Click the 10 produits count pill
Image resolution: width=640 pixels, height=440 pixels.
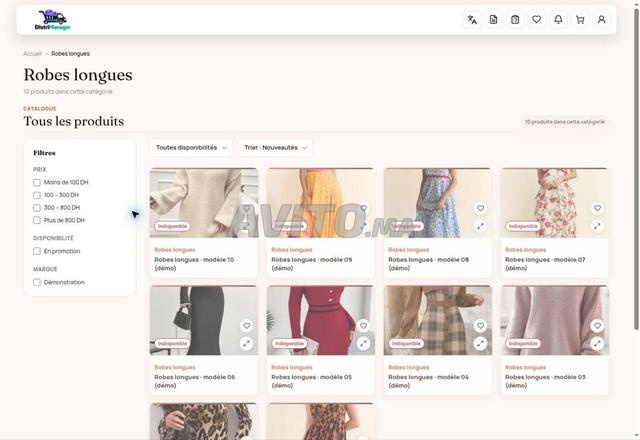[565, 122]
